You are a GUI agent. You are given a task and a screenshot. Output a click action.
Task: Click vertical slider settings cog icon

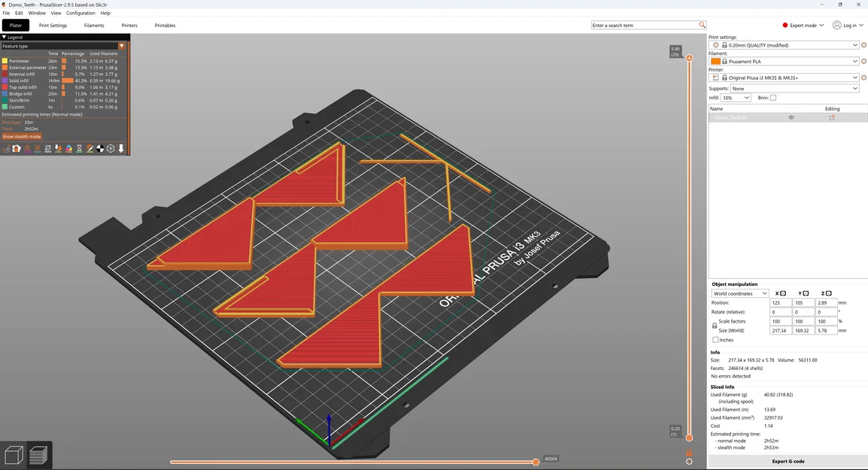(x=689, y=461)
